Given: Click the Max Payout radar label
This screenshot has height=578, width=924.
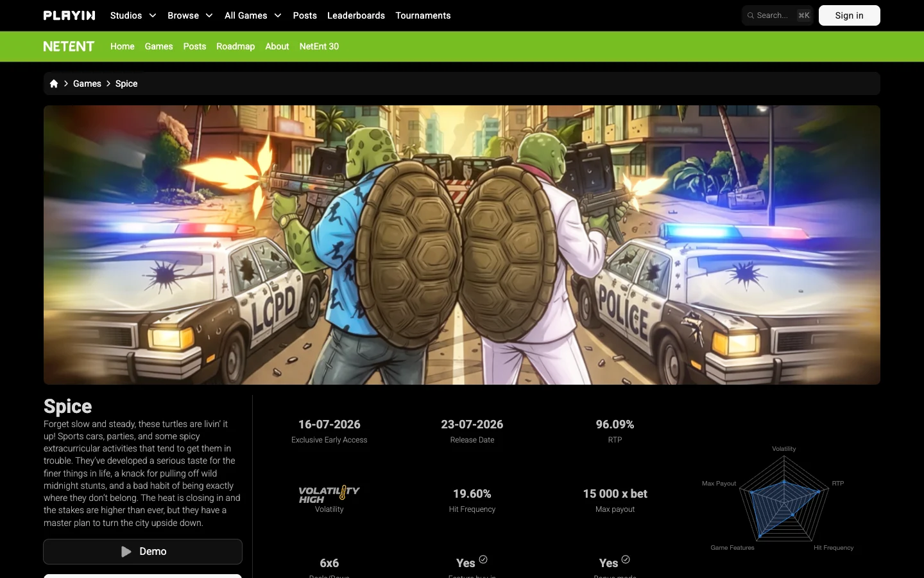Looking at the screenshot, I should [x=719, y=484].
